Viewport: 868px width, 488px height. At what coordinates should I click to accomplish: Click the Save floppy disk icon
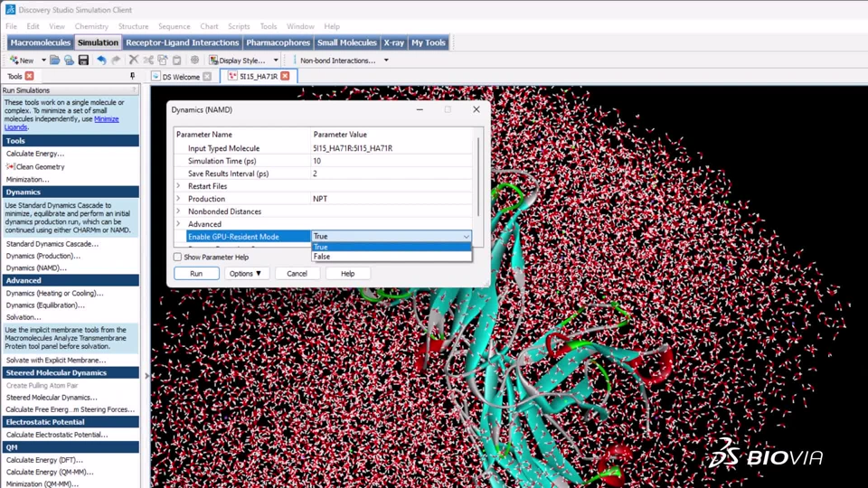point(83,61)
